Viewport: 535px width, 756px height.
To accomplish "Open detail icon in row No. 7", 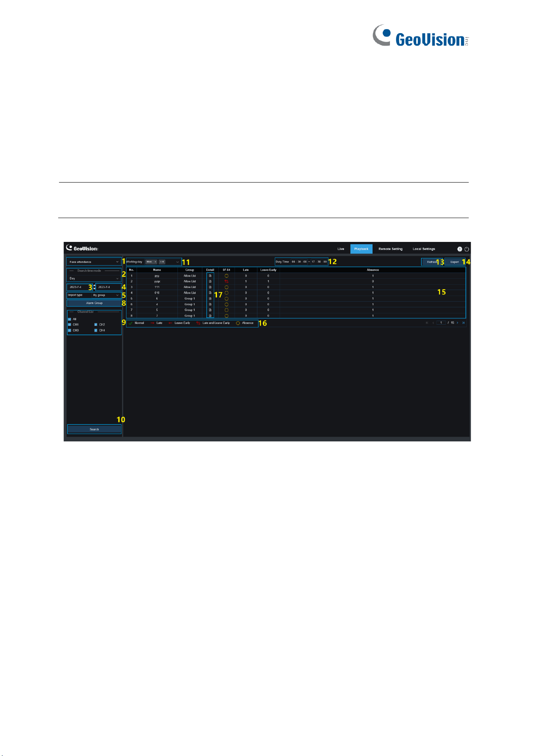I will click(x=210, y=310).
